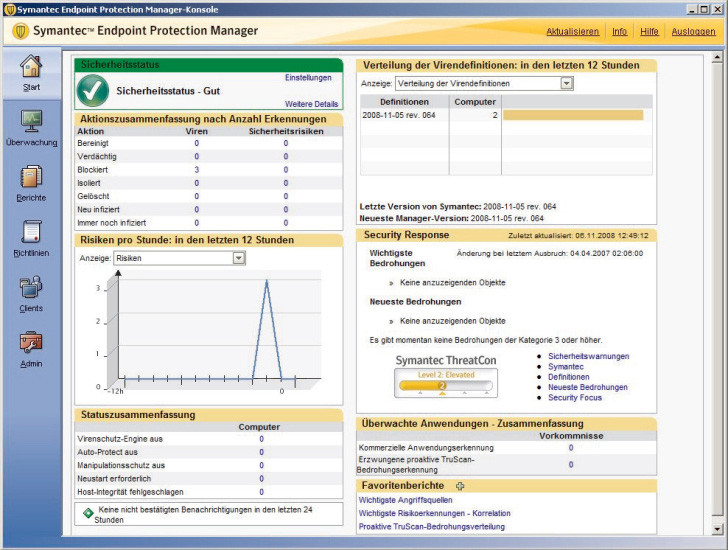Click Verdächtig Viren count 0
The height and width of the screenshot is (550, 728).
tap(196, 156)
